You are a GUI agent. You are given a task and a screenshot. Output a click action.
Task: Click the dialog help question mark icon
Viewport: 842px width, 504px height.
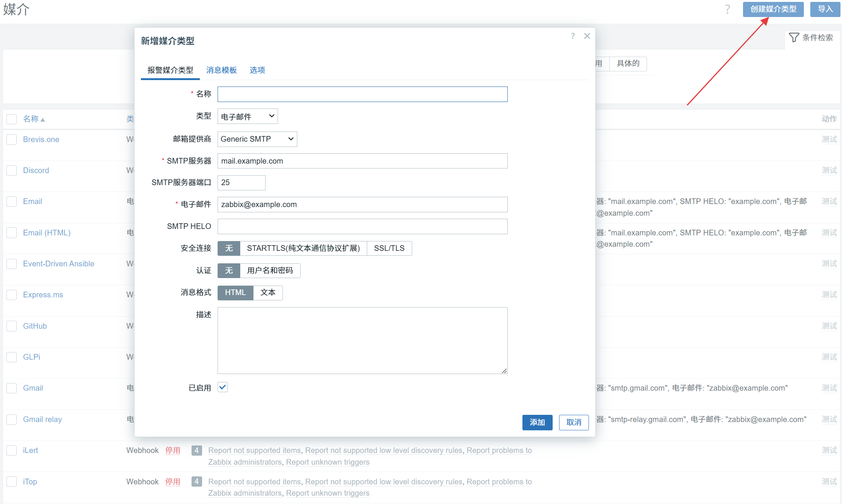pos(573,36)
